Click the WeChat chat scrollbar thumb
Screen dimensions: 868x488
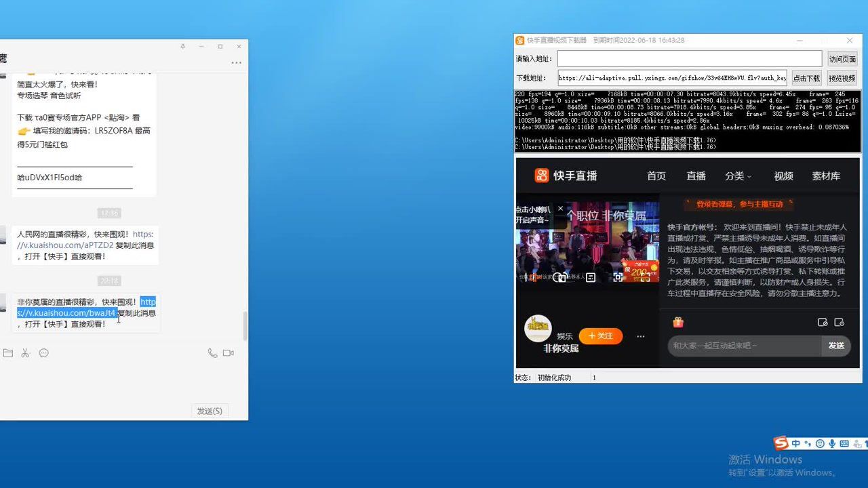pos(245,327)
